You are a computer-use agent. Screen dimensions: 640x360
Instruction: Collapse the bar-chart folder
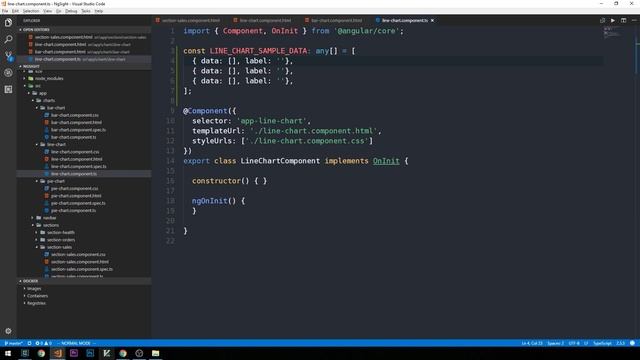click(x=56, y=108)
